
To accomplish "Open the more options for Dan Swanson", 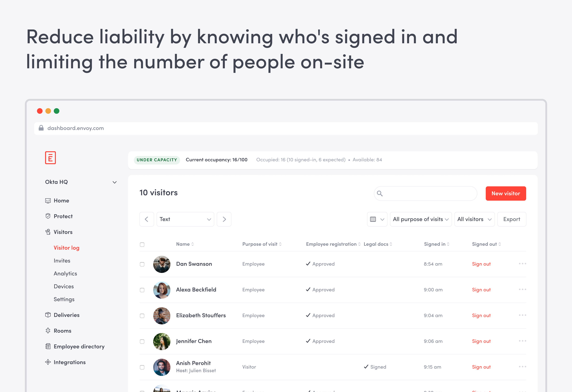I will tap(522, 264).
